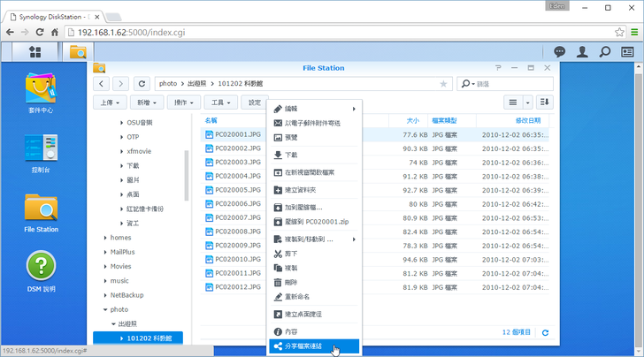This screenshot has width=644, height=357.
Task: Open the 上傳 upload dropdown
Action: (108, 103)
